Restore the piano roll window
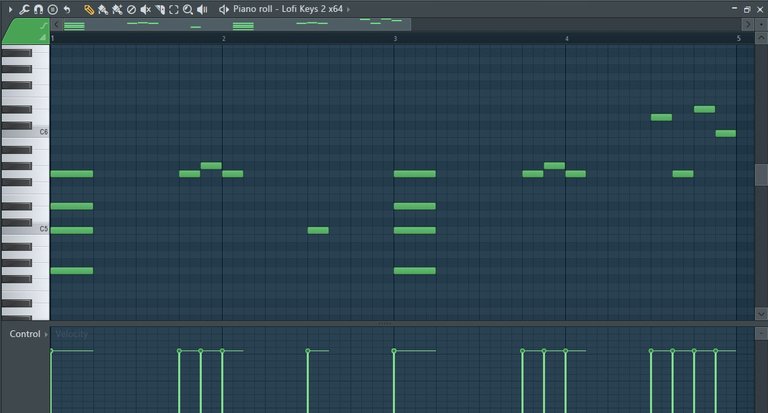The width and height of the screenshot is (768, 413). [747, 9]
